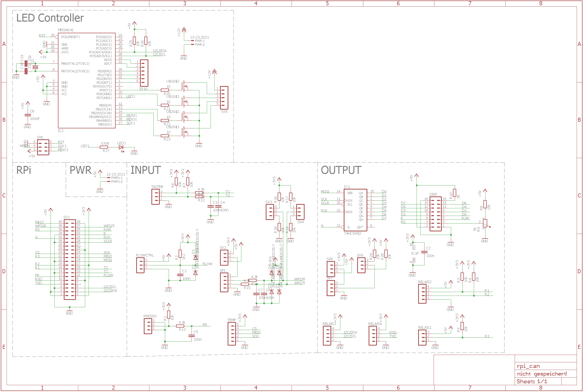Select the DISP display connector
The image size is (583, 392).
(435, 214)
